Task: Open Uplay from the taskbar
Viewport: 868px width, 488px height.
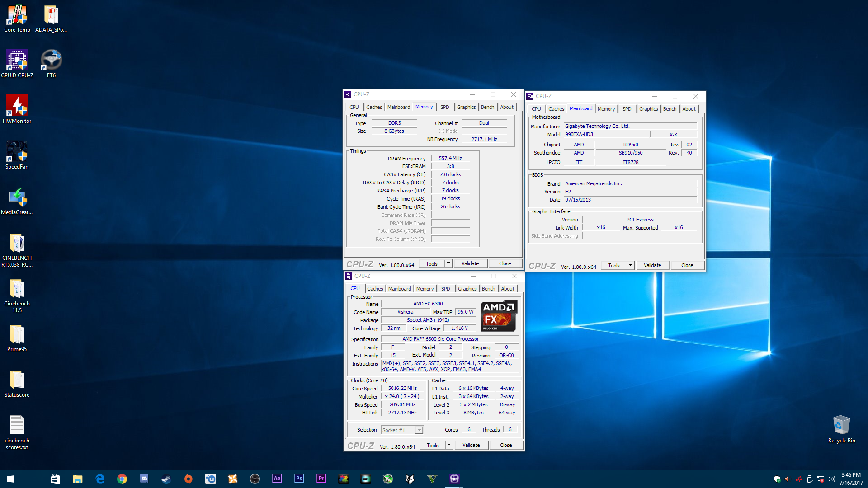Action: 211,479
